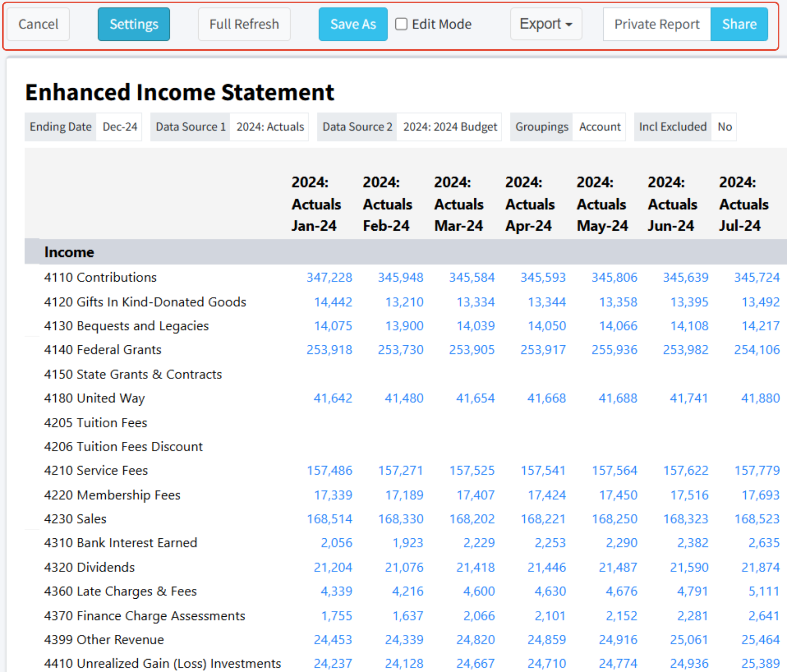Open 4140 Federal Grants May-24 value 255,936
The image size is (787, 672).
point(614,350)
